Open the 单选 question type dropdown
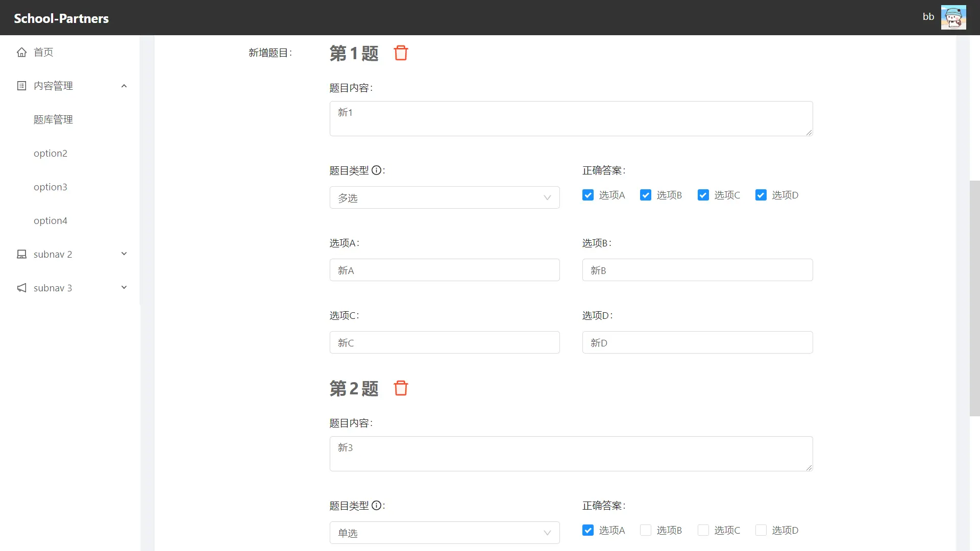The height and width of the screenshot is (551, 980). tap(444, 533)
